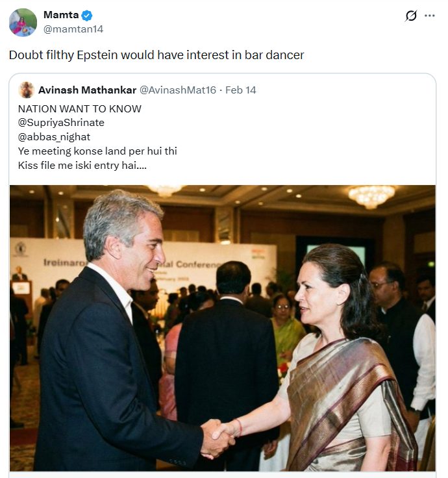Click the chandelier area at photo's top right
448x478 pixels.
tap(372, 197)
